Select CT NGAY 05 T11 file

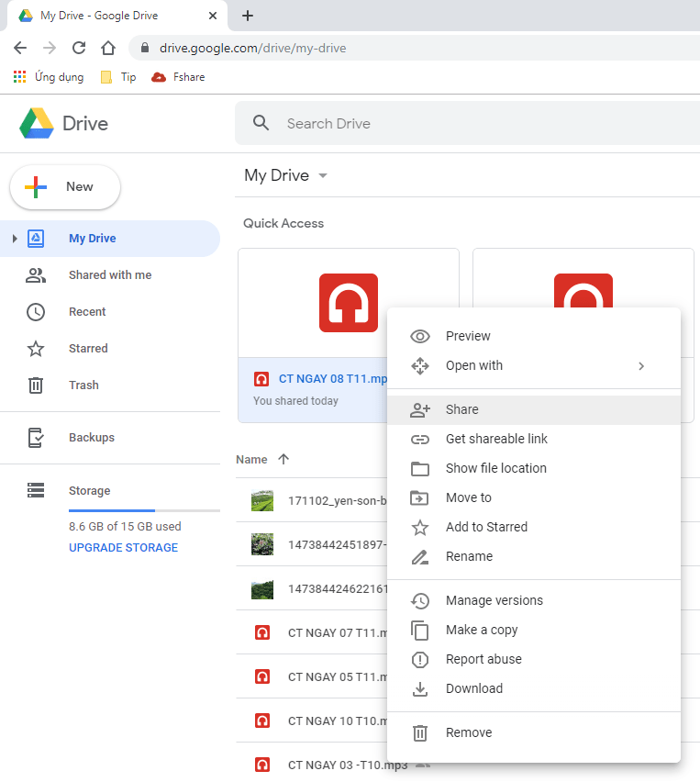[312, 676]
